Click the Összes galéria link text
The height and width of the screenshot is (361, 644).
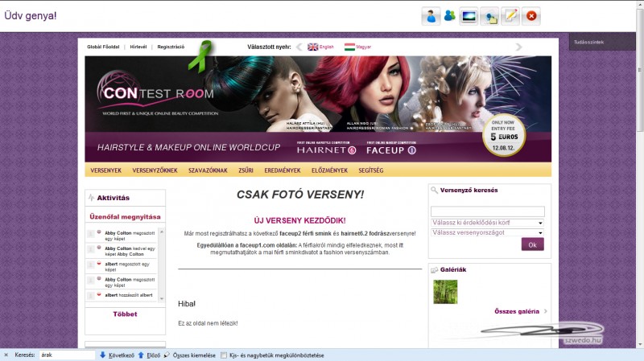(517, 311)
